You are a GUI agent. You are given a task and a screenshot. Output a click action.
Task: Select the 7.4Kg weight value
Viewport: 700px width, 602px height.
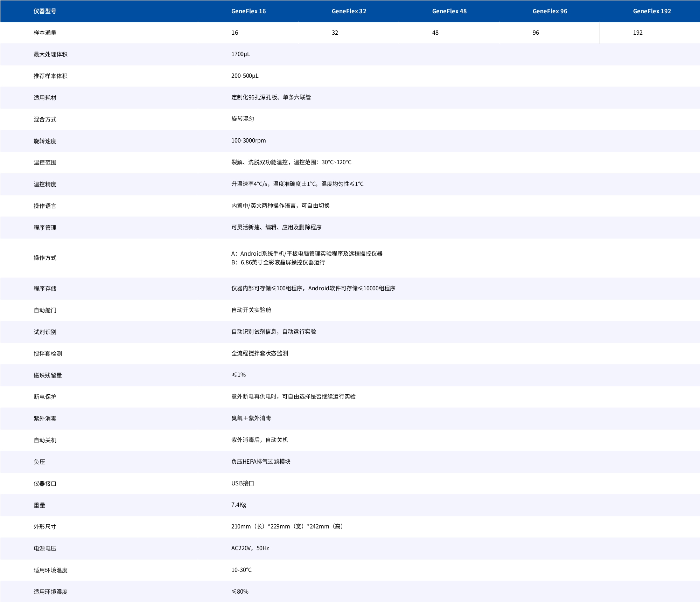click(x=238, y=505)
